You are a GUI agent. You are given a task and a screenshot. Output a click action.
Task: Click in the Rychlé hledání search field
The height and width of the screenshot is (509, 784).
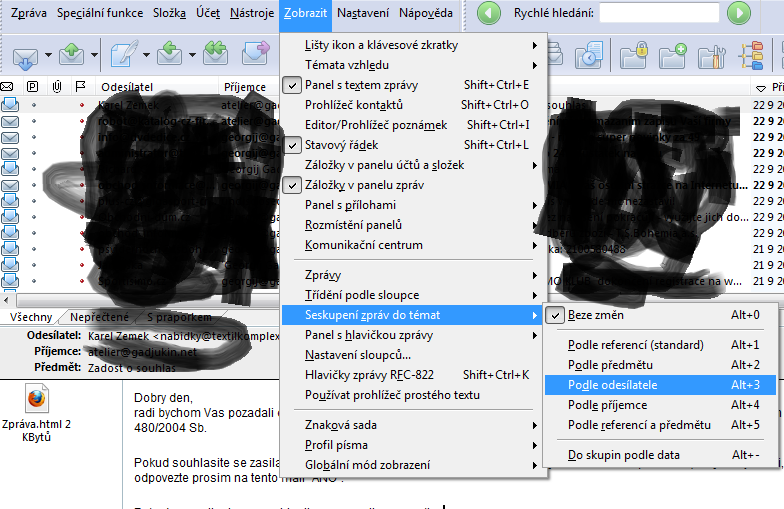[660, 13]
